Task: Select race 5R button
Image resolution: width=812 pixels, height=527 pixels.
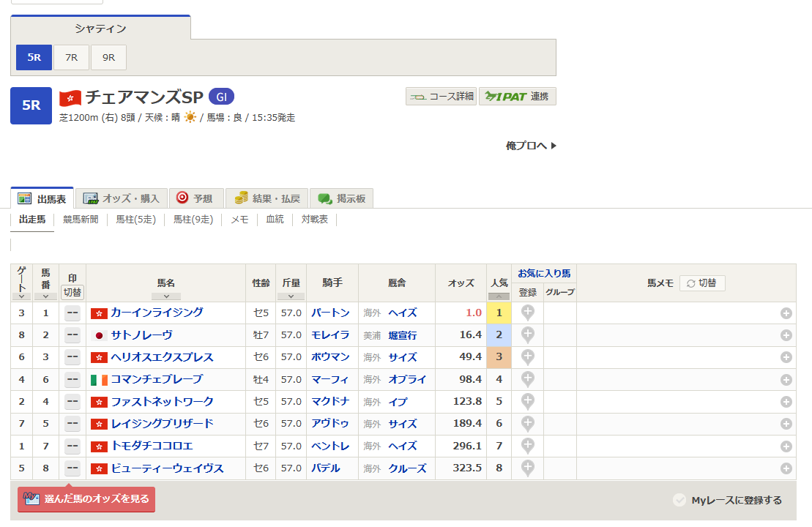Action: pyautogui.click(x=34, y=58)
